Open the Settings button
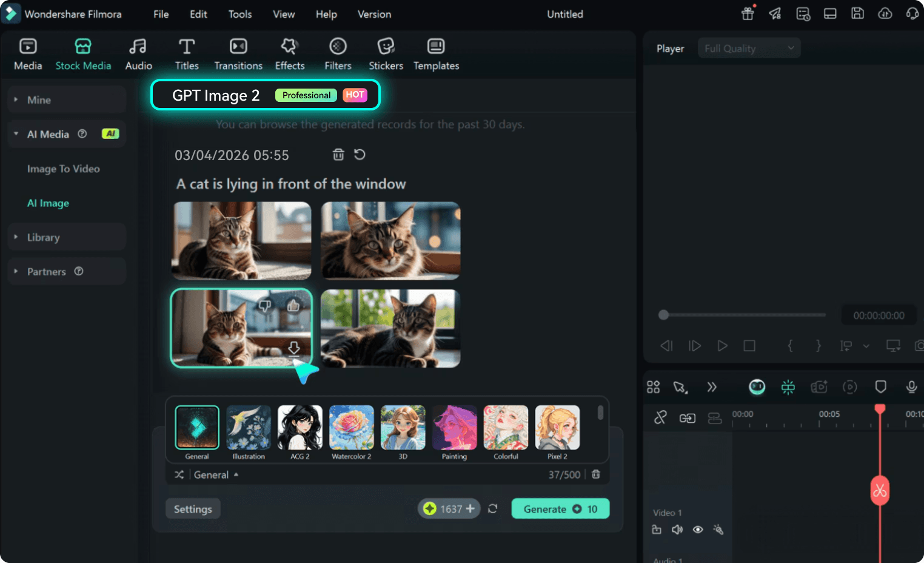Image resolution: width=924 pixels, height=563 pixels. pyautogui.click(x=193, y=508)
